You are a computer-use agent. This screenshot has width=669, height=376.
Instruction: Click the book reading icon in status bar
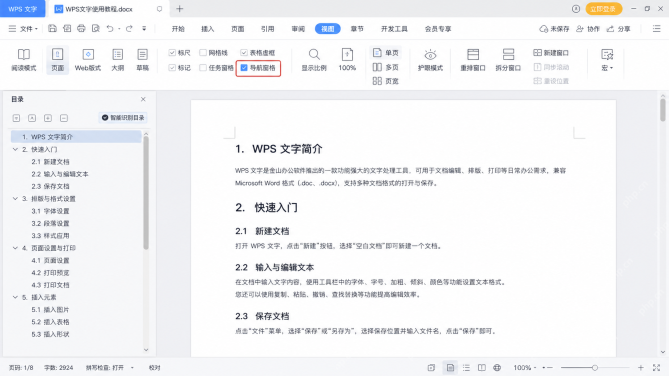pyautogui.click(x=482, y=367)
